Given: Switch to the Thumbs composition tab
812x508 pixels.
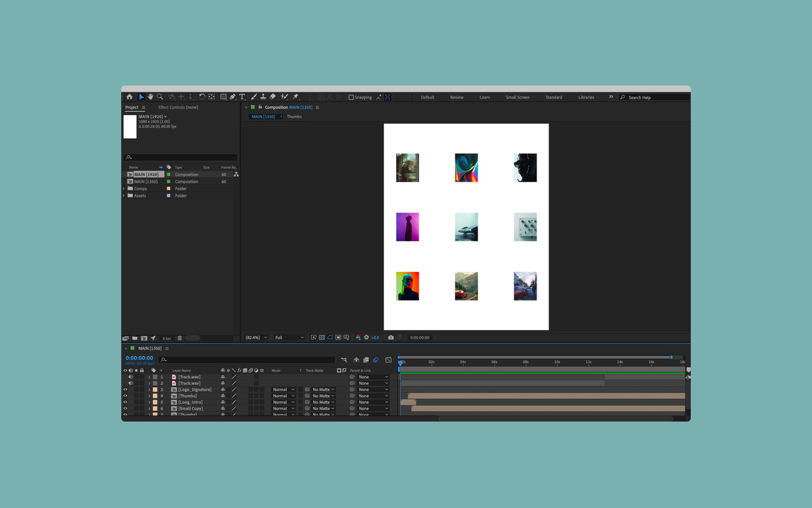Looking at the screenshot, I should (294, 117).
